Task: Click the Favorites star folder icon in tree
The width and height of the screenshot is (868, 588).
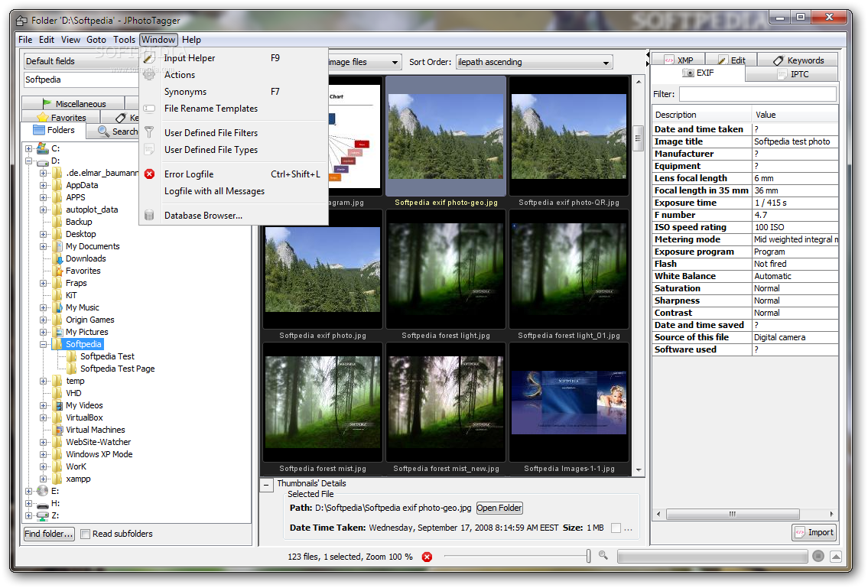Action: (57, 271)
